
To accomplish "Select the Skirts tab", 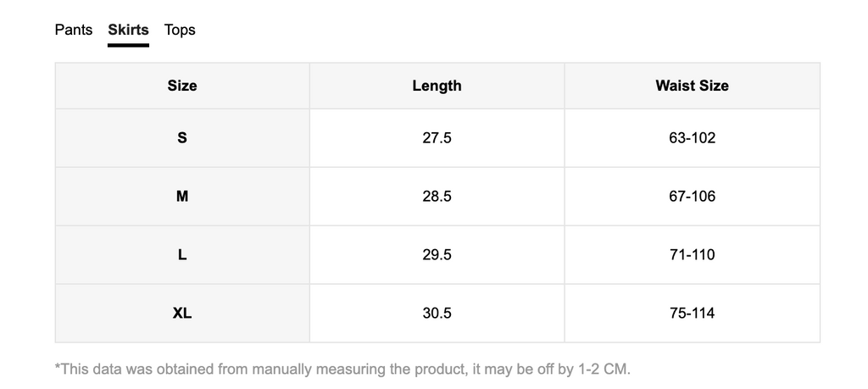I will [129, 30].
